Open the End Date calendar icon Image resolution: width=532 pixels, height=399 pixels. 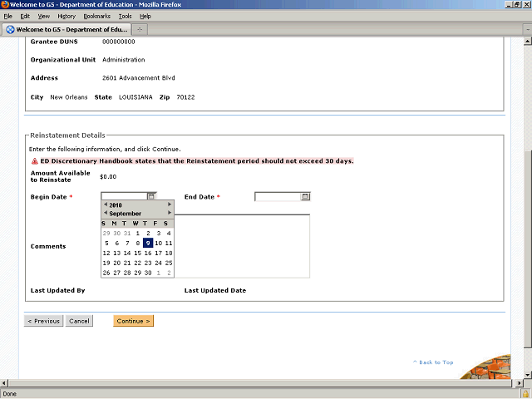click(x=305, y=197)
